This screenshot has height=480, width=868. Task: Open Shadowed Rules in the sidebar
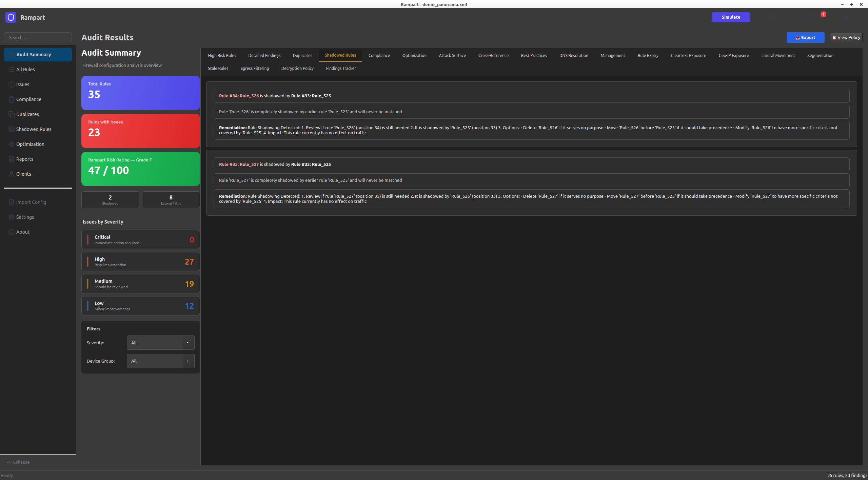[x=34, y=129]
